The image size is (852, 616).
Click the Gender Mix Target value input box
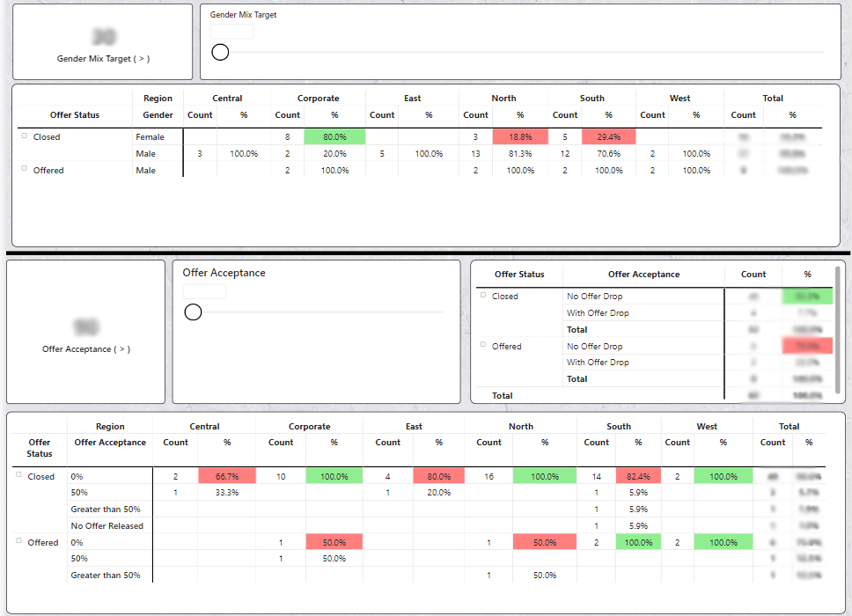(232, 32)
